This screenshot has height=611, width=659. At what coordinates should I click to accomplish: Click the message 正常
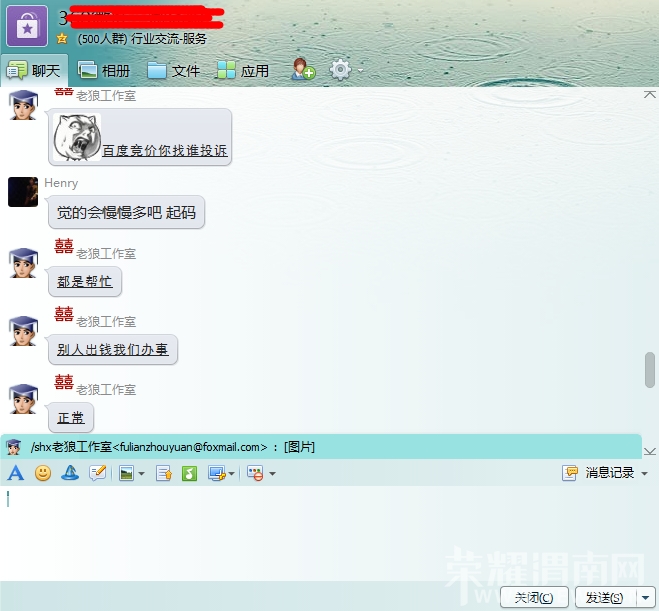(71, 418)
